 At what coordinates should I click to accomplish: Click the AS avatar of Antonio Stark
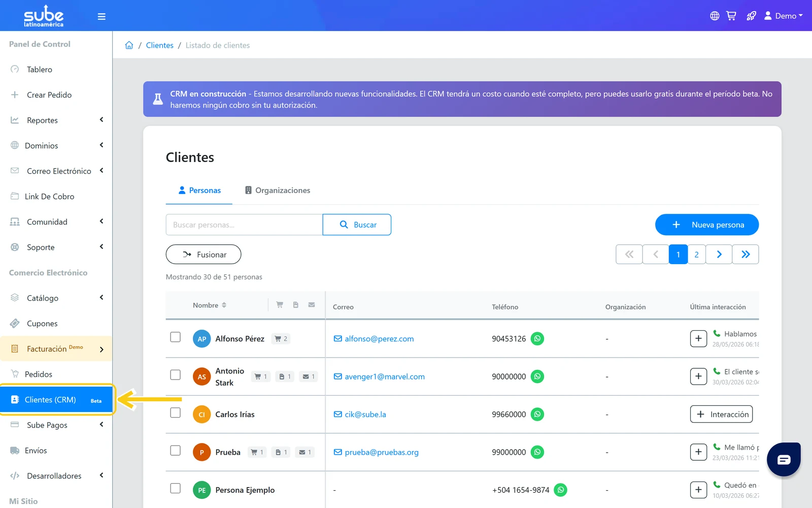click(201, 377)
